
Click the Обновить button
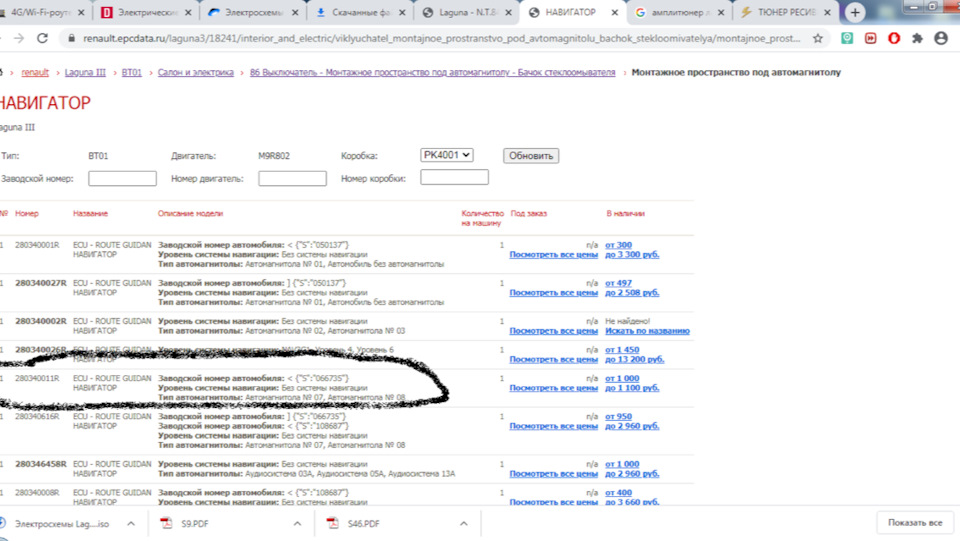tap(531, 155)
